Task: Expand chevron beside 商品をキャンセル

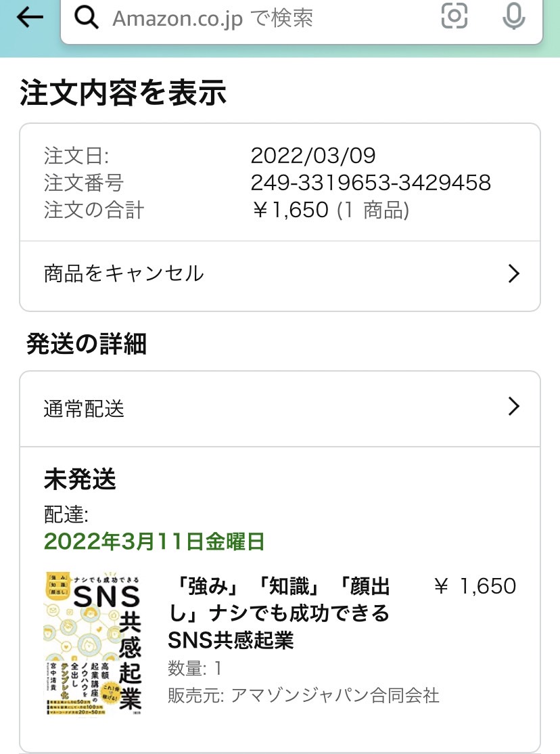Action: point(514,273)
